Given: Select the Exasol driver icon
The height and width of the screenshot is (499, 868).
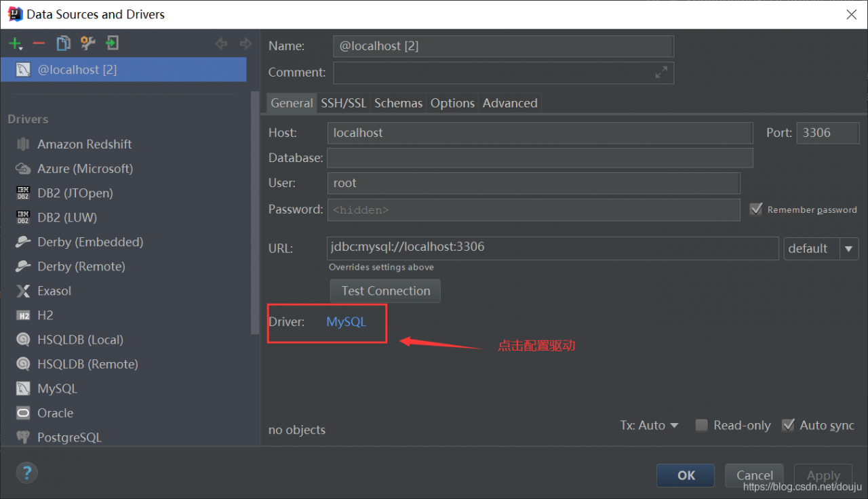Looking at the screenshot, I should tap(23, 291).
